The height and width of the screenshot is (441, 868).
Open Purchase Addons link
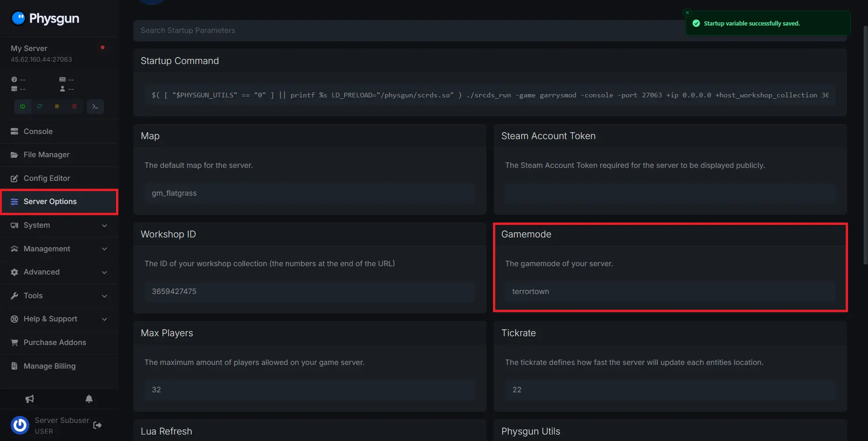click(x=55, y=343)
